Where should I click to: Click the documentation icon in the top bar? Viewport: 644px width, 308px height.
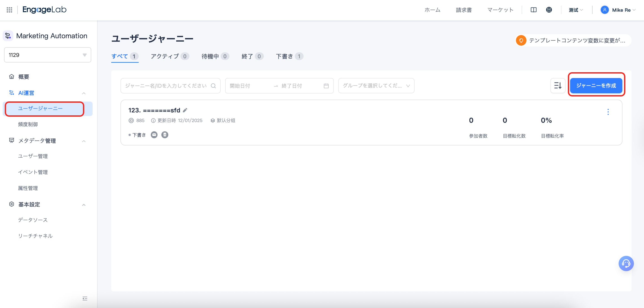534,10
